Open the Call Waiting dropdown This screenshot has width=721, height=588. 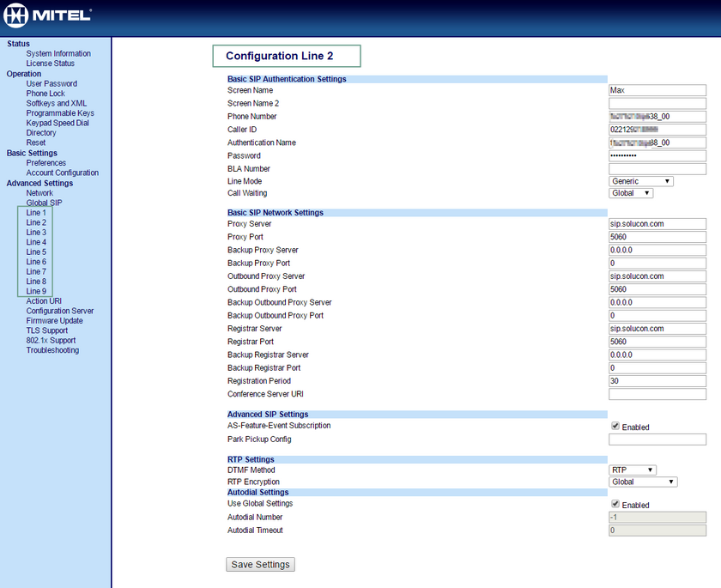pyautogui.click(x=630, y=193)
